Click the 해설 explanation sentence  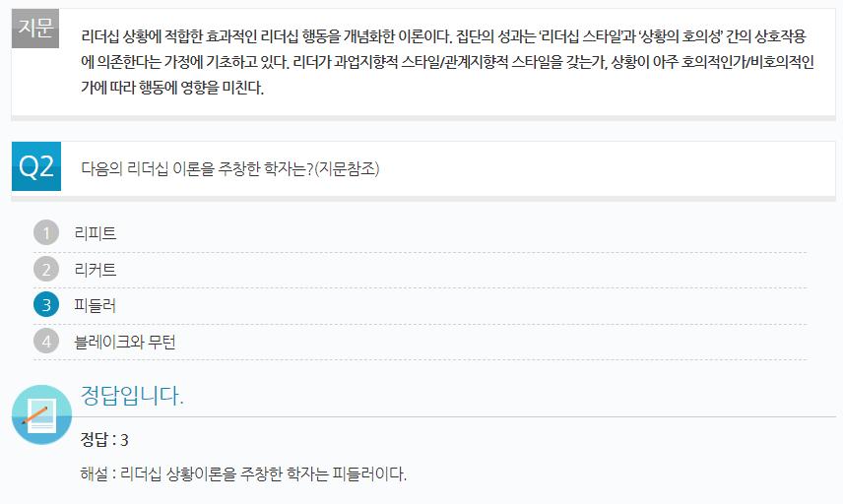click(243, 473)
